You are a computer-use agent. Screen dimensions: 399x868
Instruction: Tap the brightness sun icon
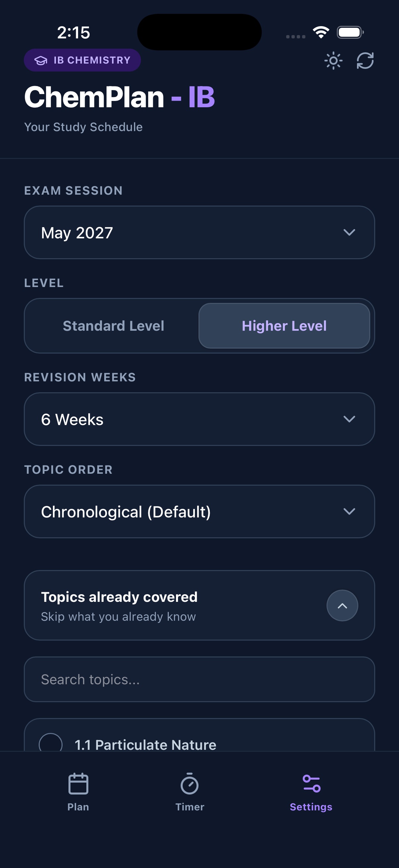(x=334, y=61)
